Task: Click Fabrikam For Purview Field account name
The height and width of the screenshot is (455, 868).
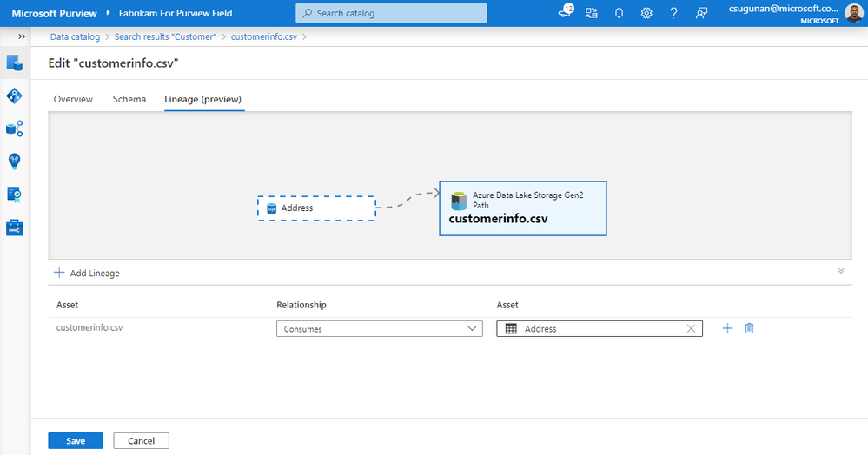Action: [x=176, y=13]
